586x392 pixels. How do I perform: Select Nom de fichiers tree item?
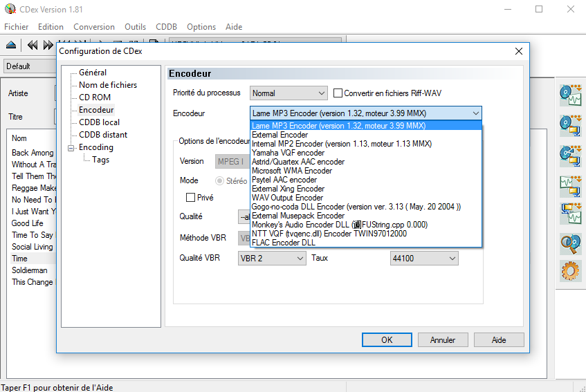click(x=108, y=85)
